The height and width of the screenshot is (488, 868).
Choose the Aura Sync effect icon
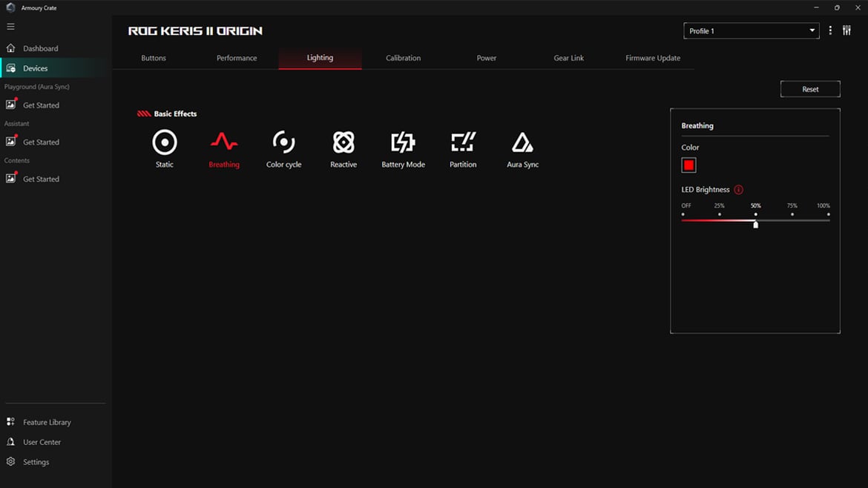point(522,142)
